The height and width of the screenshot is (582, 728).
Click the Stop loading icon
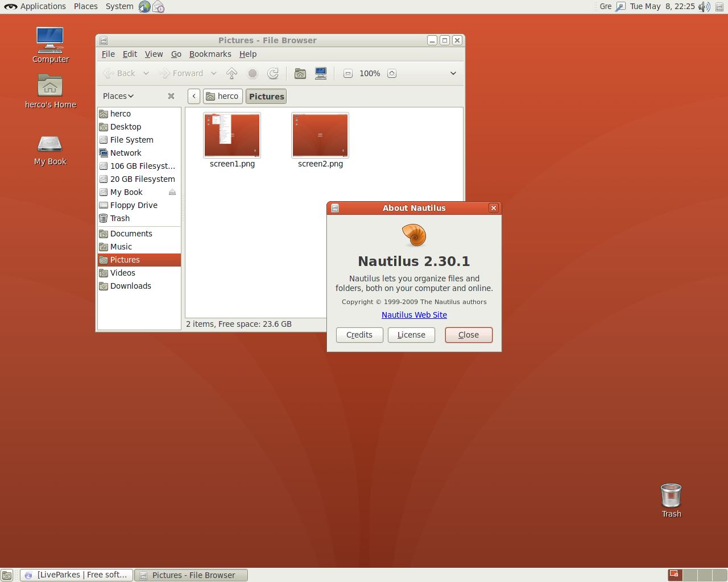253,73
